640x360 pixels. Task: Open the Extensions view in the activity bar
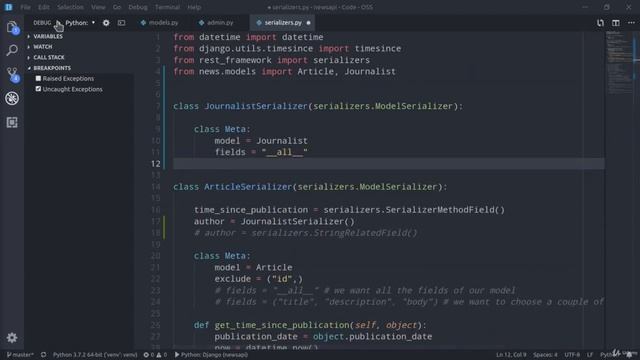point(12,122)
